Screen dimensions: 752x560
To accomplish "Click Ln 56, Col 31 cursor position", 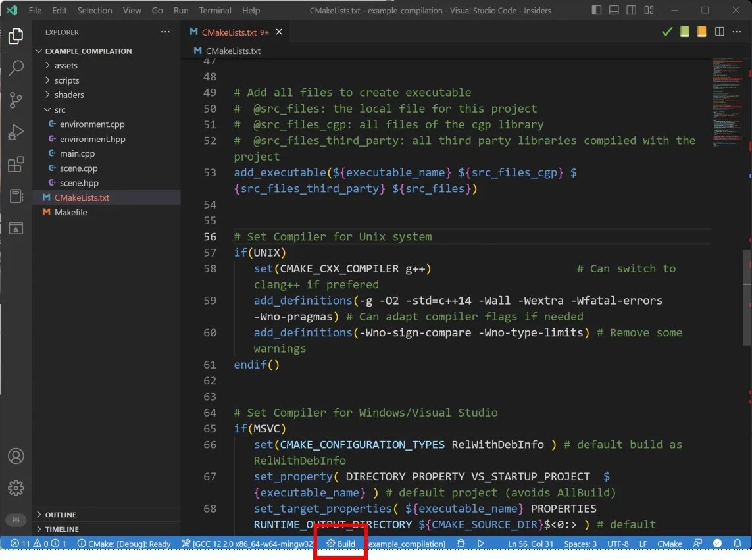I will point(530,543).
